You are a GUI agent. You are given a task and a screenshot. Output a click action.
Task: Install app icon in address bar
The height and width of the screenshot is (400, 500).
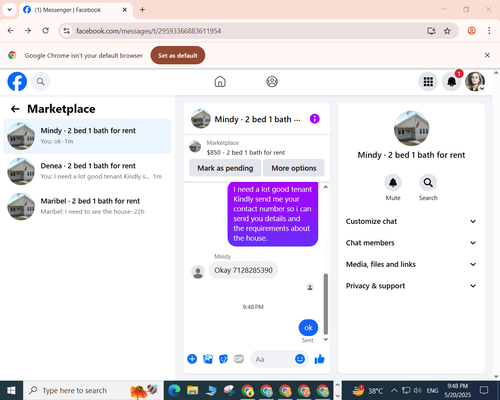point(431,31)
